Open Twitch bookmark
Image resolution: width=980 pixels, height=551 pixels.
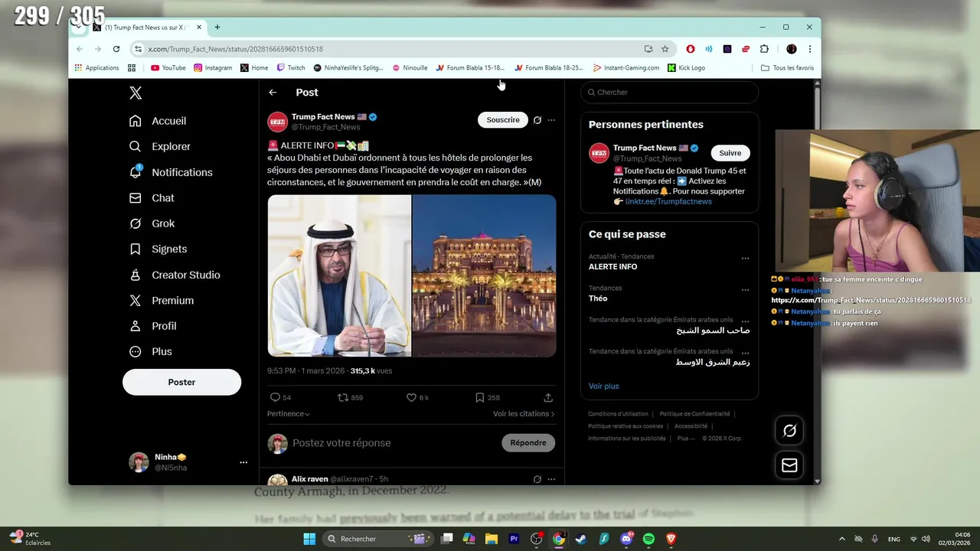[x=291, y=67]
